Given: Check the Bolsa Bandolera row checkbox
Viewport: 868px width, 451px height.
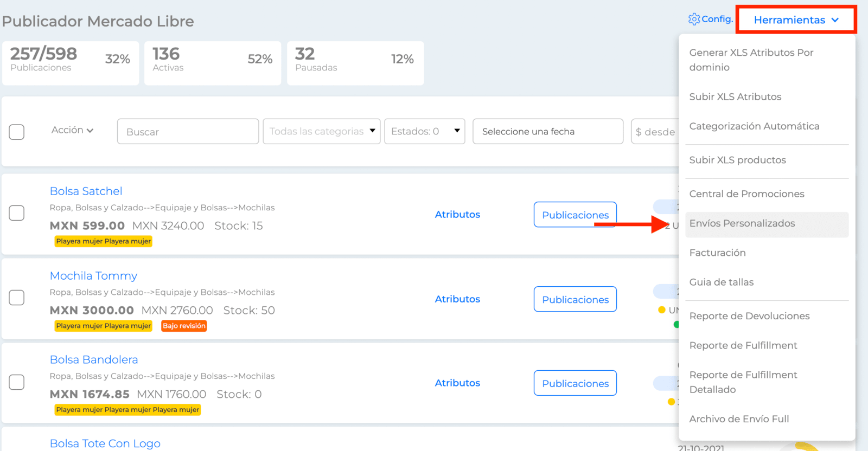Looking at the screenshot, I should click(17, 382).
